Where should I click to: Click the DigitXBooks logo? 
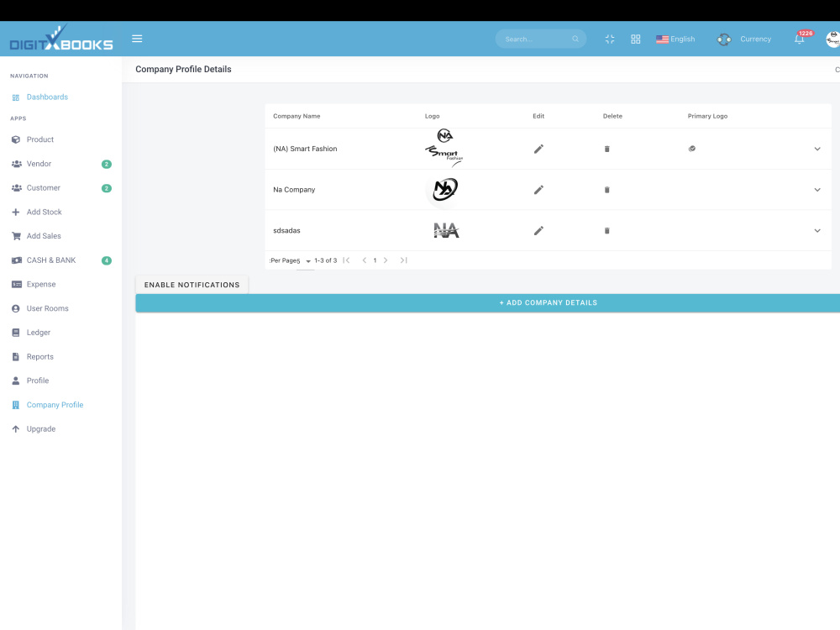[x=61, y=38]
